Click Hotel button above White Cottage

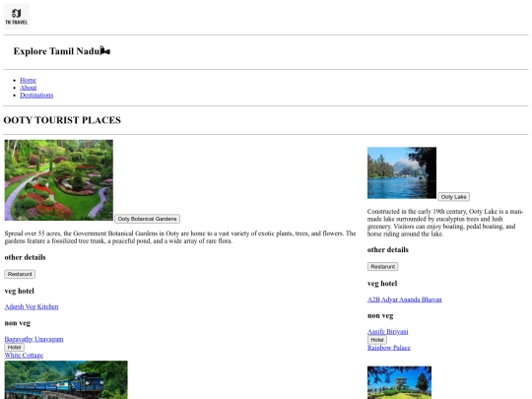[14, 347]
